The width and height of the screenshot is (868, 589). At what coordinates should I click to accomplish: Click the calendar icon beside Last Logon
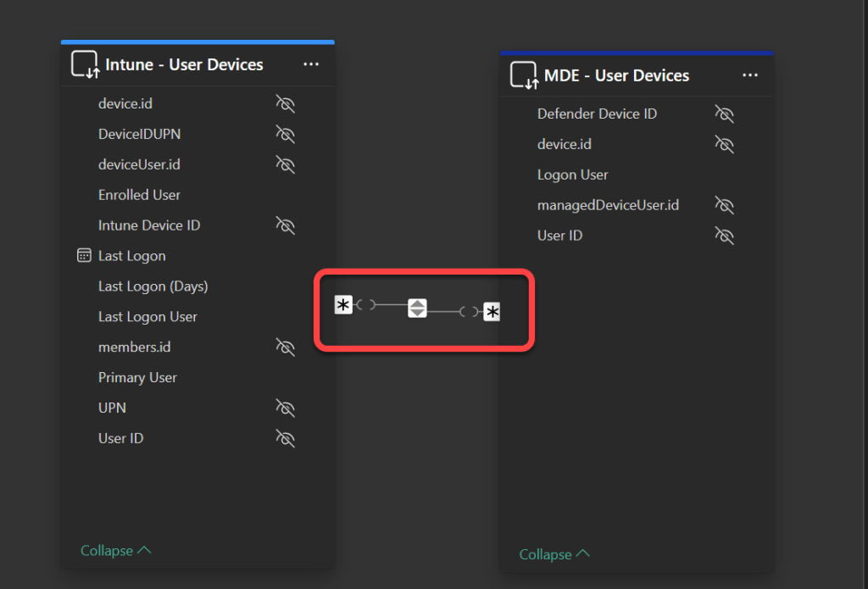(84, 255)
